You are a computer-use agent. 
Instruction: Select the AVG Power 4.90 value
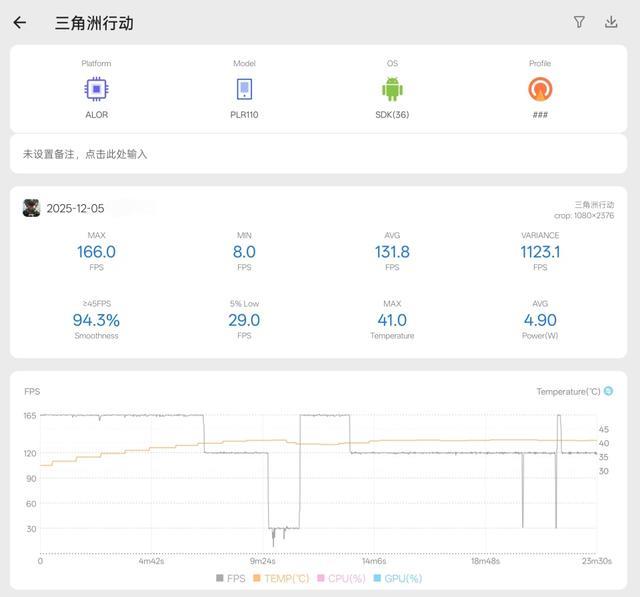pyautogui.click(x=540, y=320)
